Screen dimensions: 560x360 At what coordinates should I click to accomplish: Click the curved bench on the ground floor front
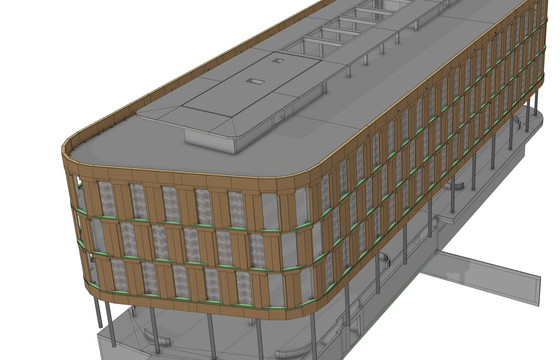coord(156,338)
